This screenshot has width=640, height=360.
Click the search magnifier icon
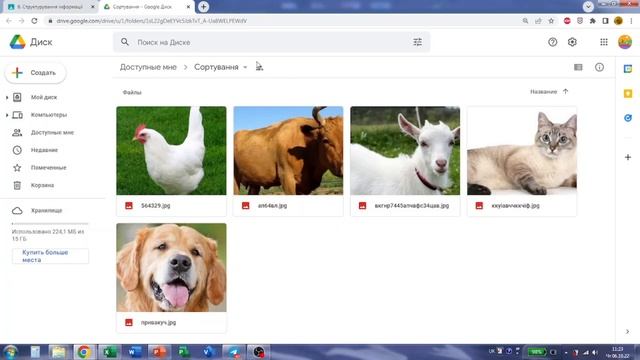pos(125,42)
